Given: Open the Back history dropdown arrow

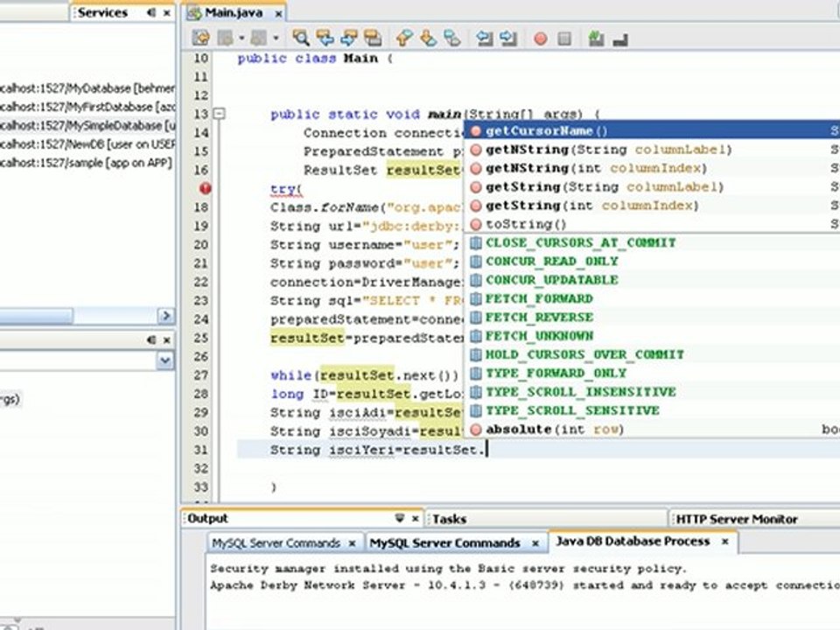Looking at the screenshot, I should 241,38.
